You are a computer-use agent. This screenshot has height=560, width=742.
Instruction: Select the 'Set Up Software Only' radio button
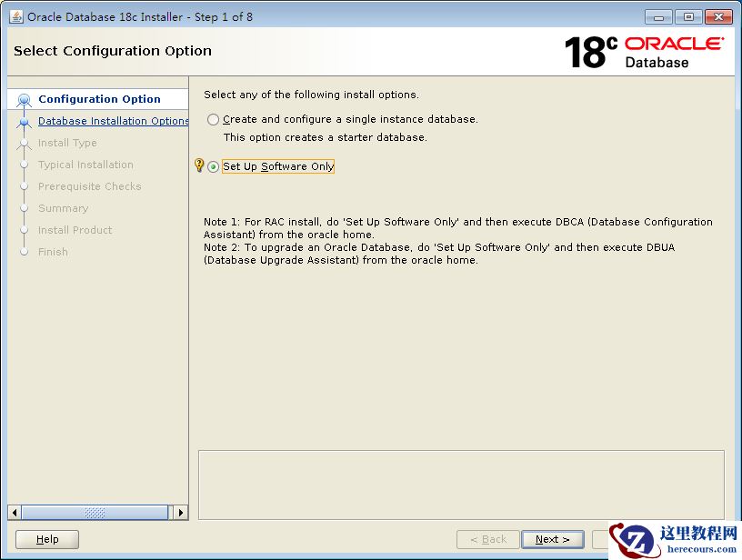(213, 166)
